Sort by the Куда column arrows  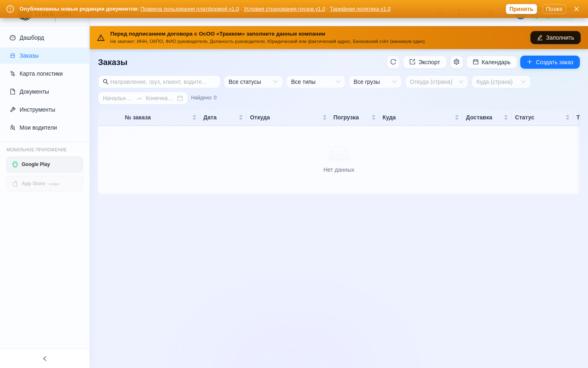tap(457, 117)
